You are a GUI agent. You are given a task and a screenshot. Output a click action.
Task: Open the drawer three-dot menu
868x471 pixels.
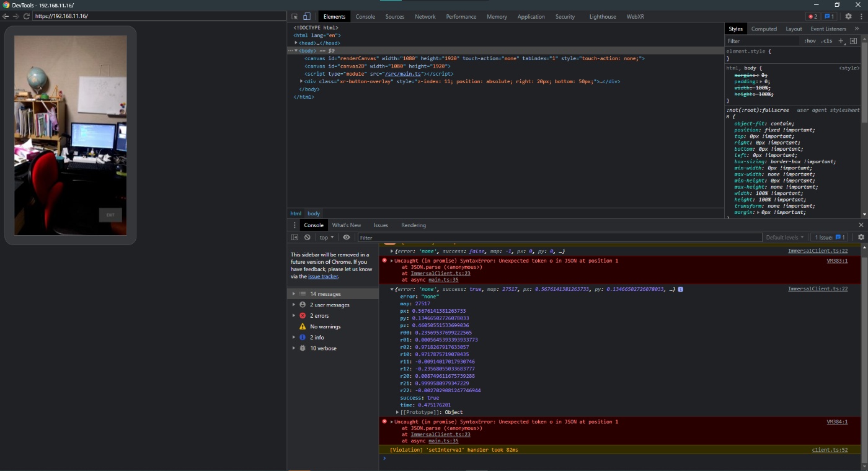pos(294,225)
